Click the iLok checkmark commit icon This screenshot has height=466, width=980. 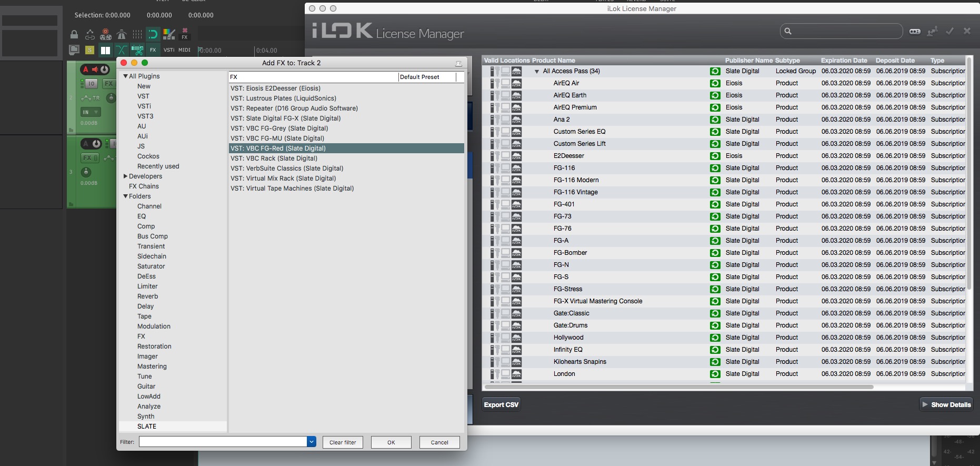coord(950,31)
